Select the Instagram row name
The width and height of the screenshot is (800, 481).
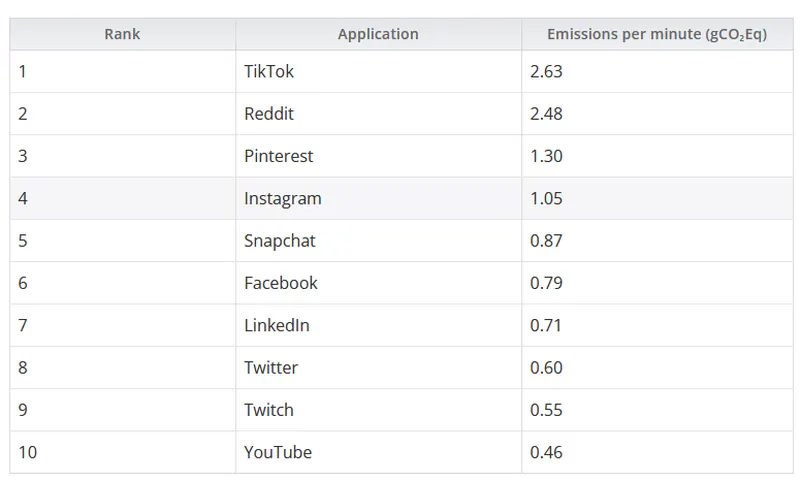click(x=283, y=198)
